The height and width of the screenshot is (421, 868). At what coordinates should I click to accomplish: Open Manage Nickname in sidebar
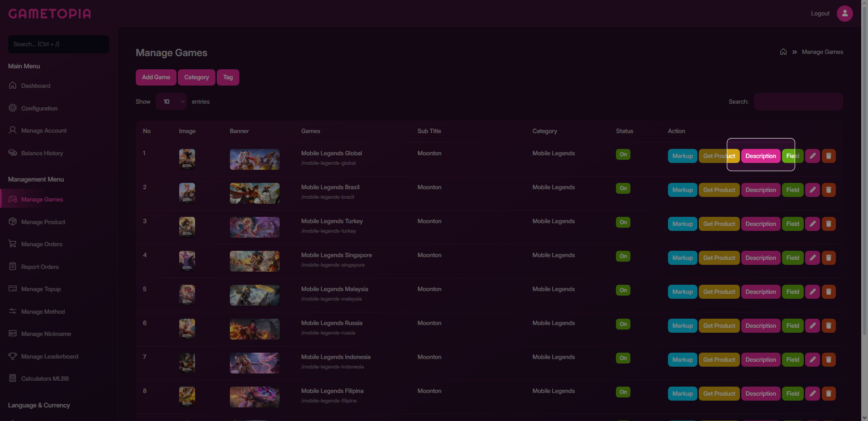coord(46,334)
